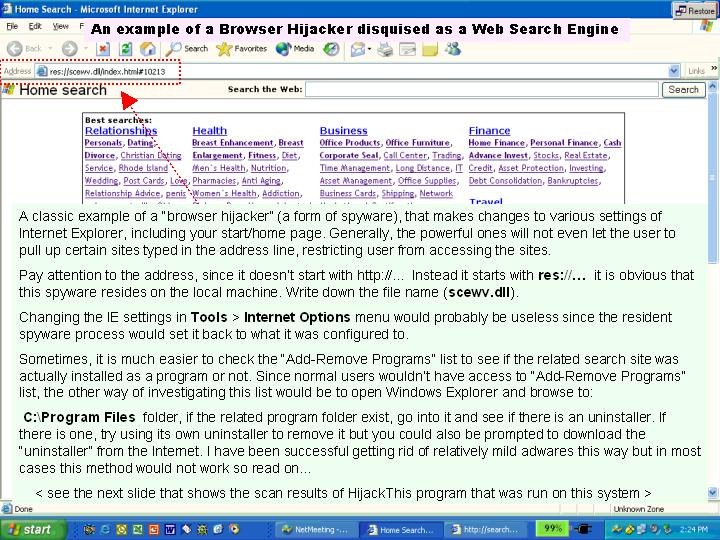The image size is (720, 540).
Task: Open the History clock icon
Action: [331, 49]
